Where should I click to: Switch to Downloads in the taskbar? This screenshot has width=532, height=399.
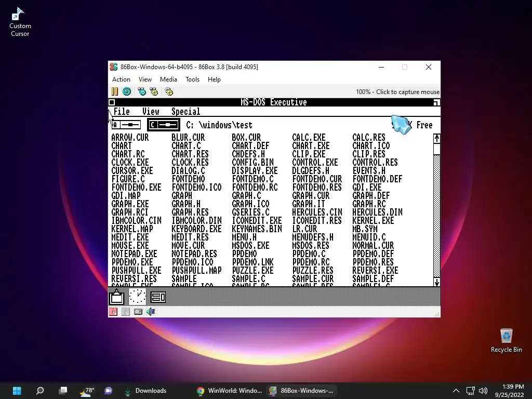(145, 391)
